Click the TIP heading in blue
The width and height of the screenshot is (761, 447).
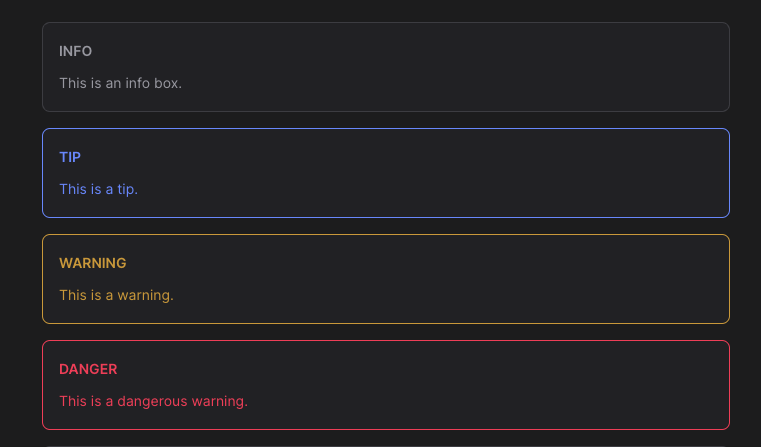point(70,157)
